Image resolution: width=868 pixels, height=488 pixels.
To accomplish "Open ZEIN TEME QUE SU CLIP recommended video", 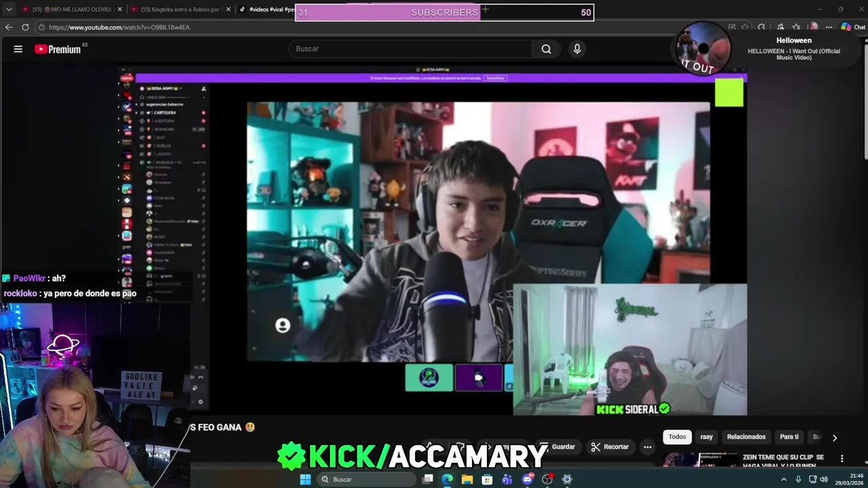I will (x=783, y=461).
